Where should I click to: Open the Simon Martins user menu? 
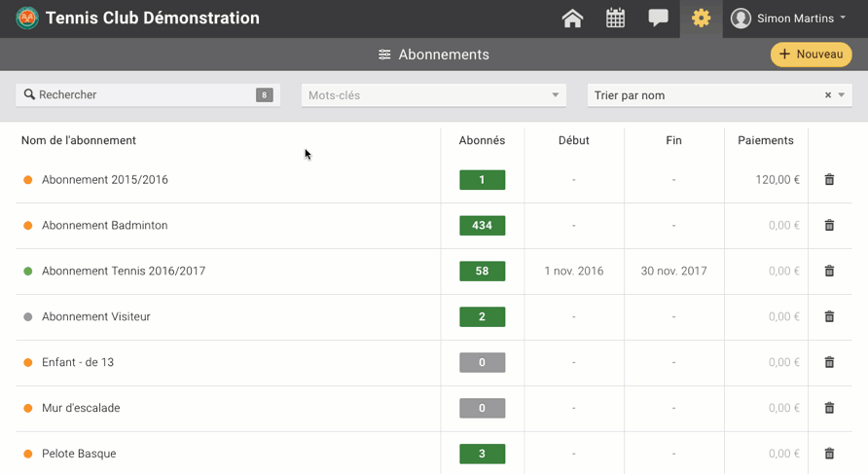788,18
